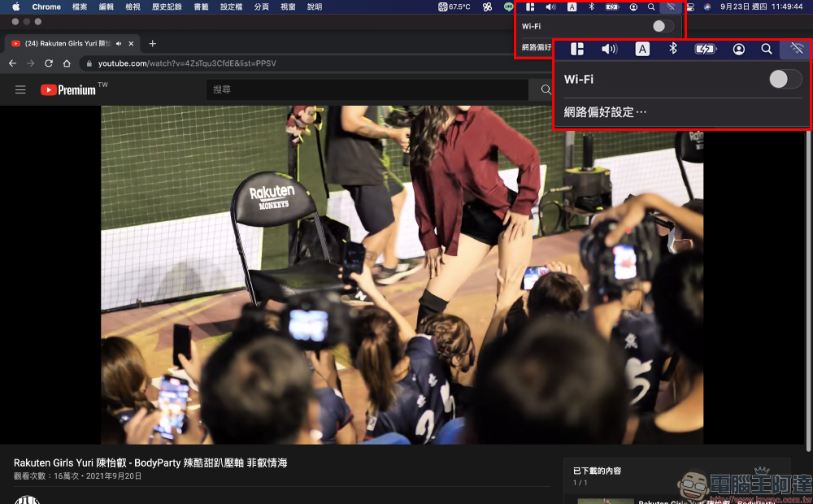Open the Wi-Fi status menu in enlarged callout

796,49
